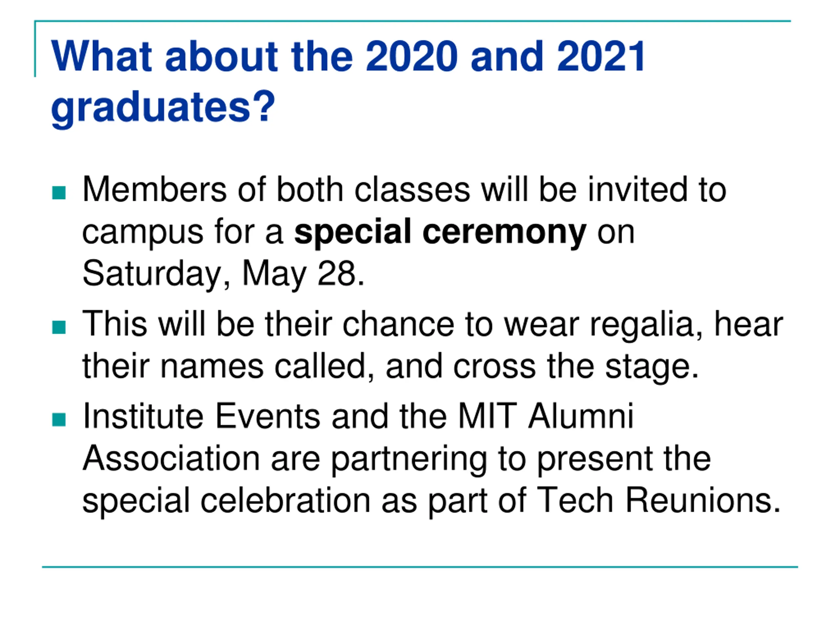The image size is (840, 630).
Task: Click the phrase "cross the stage."
Action: [x=576, y=366]
